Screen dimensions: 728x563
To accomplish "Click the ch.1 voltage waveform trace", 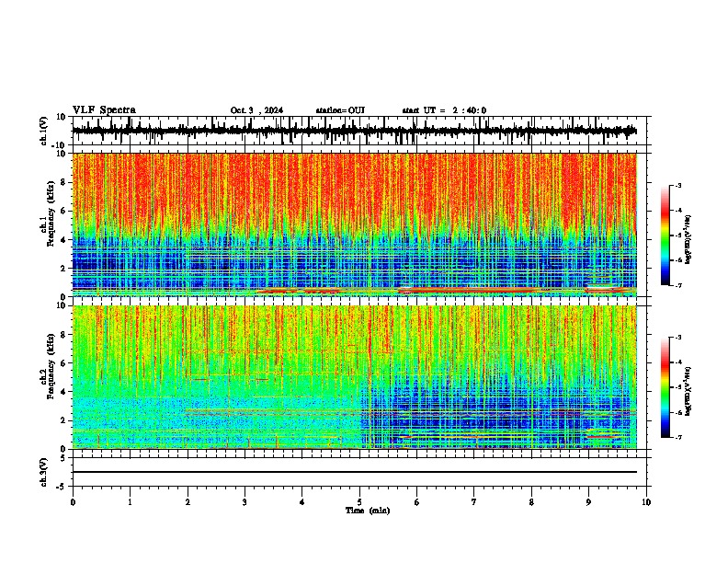I will point(354,131).
